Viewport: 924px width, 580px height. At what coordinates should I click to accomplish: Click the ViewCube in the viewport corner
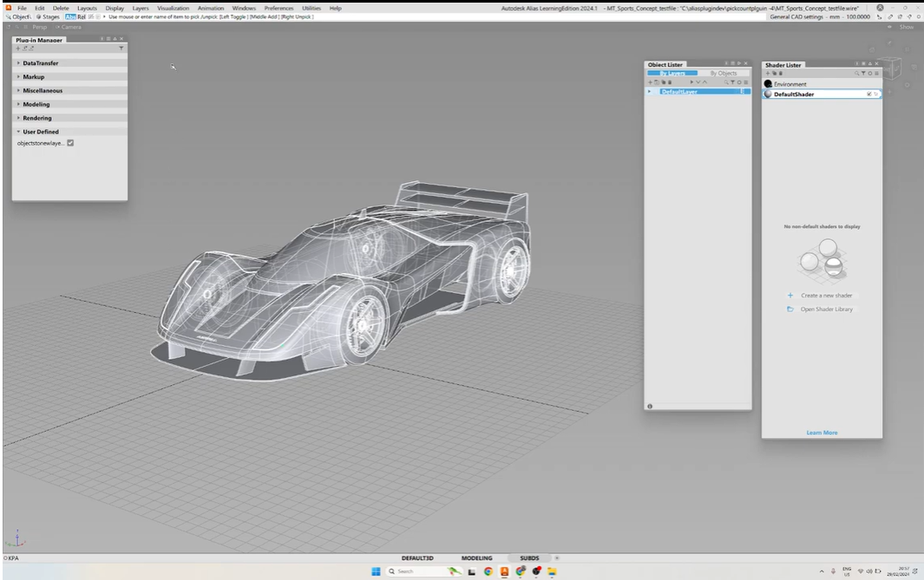[891, 68]
